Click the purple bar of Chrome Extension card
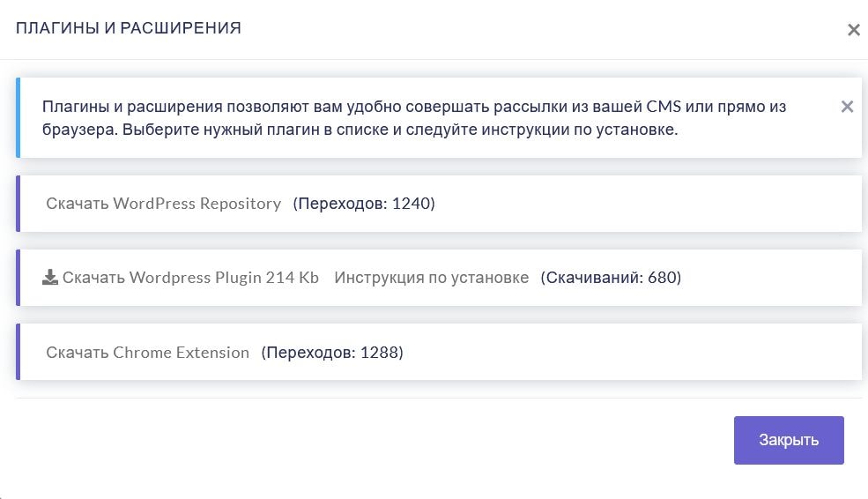868x499 pixels. click(19, 352)
